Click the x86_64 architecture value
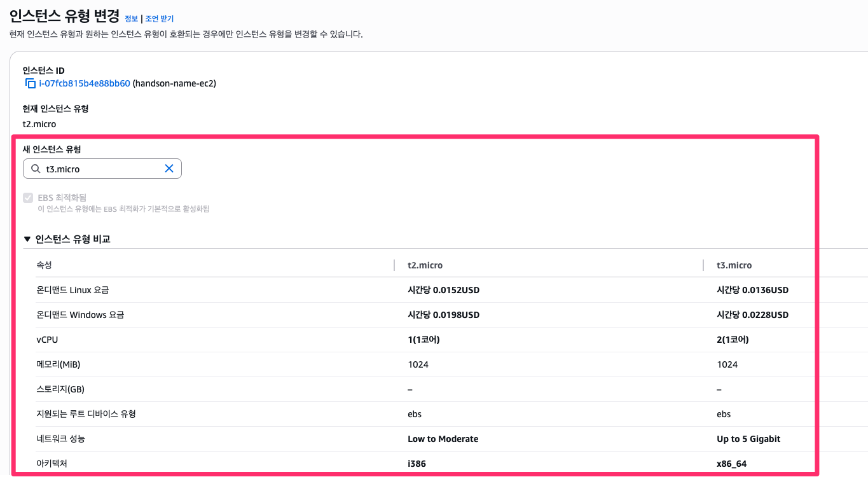This screenshot has height=477, width=868. pos(732,464)
